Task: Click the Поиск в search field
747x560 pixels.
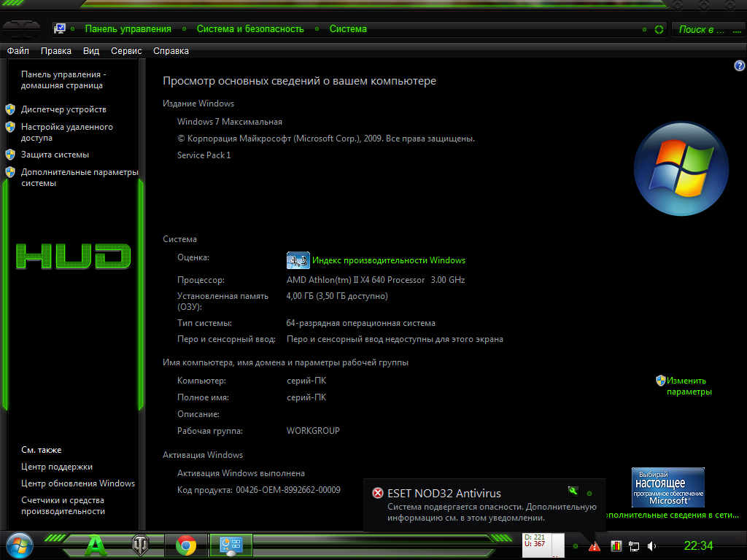Action: tap(709, 29)
